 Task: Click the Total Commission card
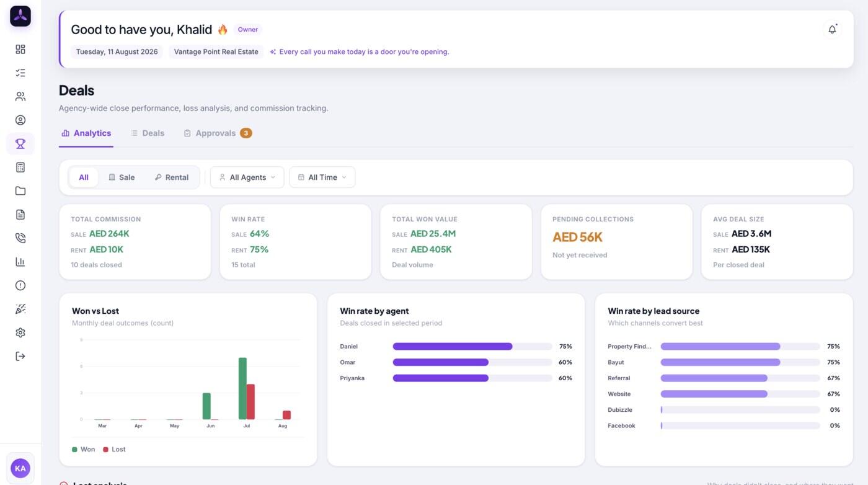(x=135, y=242)
